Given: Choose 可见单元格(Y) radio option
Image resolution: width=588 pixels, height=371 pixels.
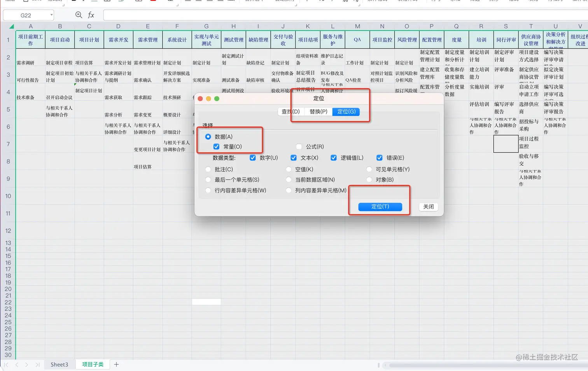Looking at the screenshot, I should pyautogui.click(x=369, y=169).
